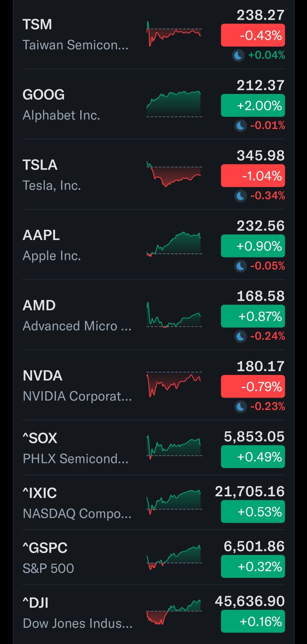Tap the TSM -0.43% change badge
Viewport: 307px width, 644px height.
coord(253,35)
